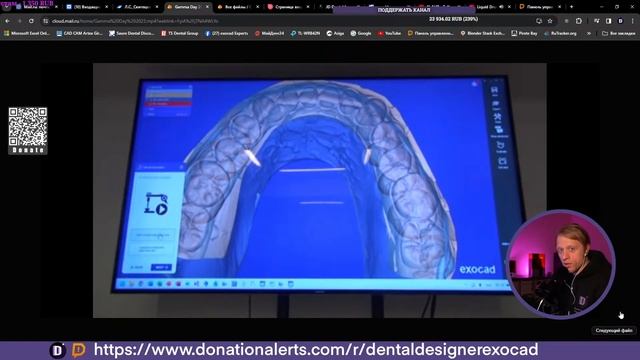640x360 pixels.
Task: Open the RuTracker.org bookmark
Action: (560, 33)
